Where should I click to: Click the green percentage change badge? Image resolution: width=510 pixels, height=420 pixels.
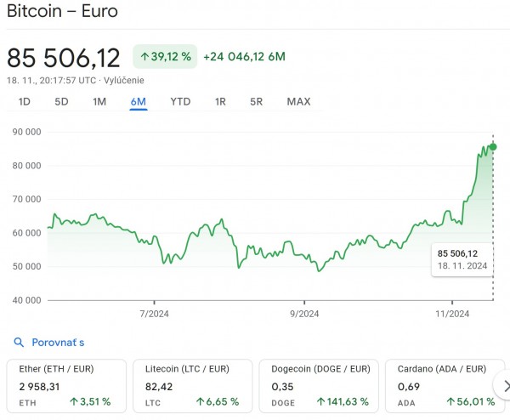pyautogui.click(x=165, y=57)
